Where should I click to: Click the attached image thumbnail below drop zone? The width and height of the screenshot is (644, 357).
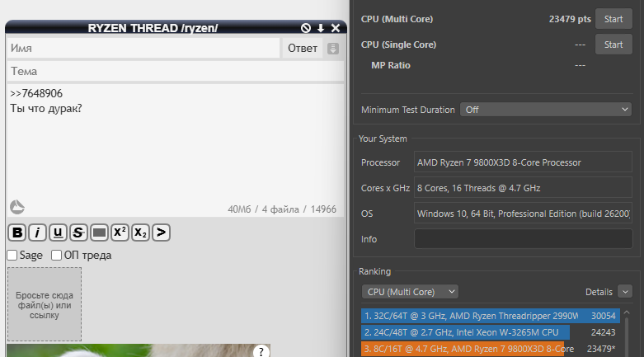coord(139,350)
